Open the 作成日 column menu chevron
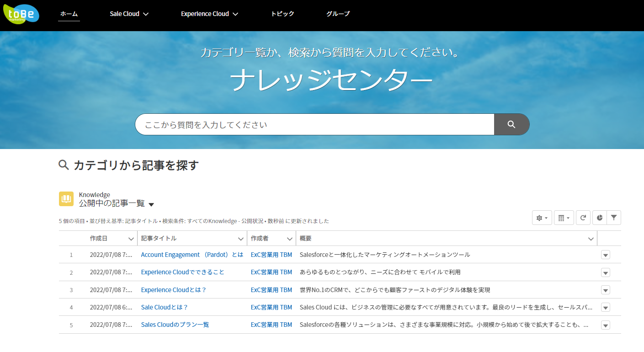Viewport: 644px width, 352px height. 130,239
